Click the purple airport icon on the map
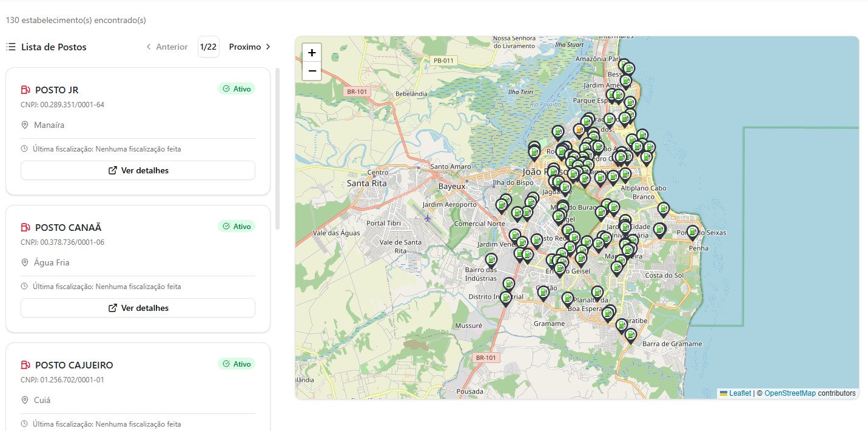The width and height of the screenshot is (868, 443). click(428, 218)
